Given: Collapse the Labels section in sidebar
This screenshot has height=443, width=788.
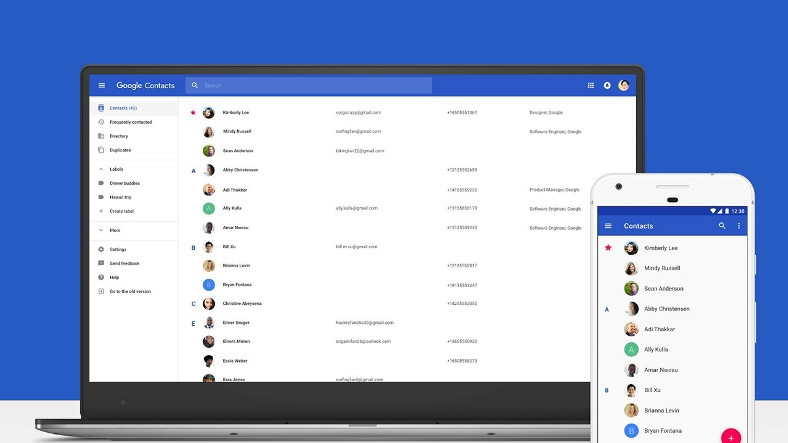Looking at the screenshot, I should (101, 169).
